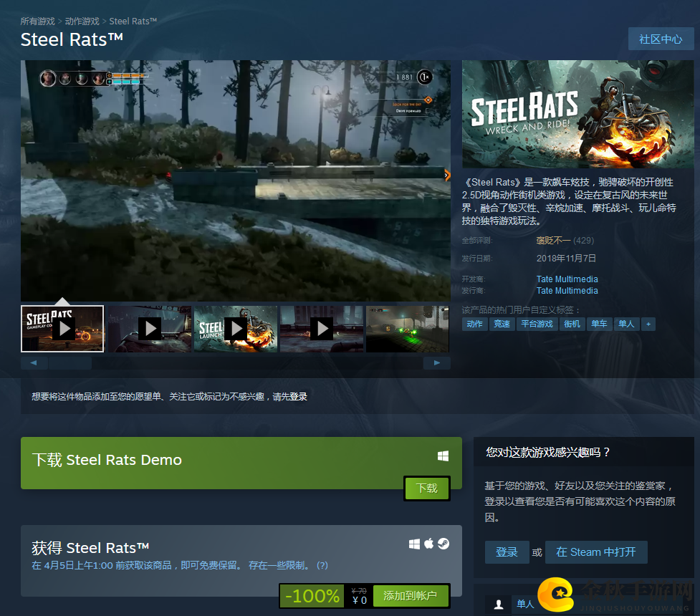Click the left arrow of the thumbnail strip
The height and width of the screenshot is (616, 700).
pos(34,363)
